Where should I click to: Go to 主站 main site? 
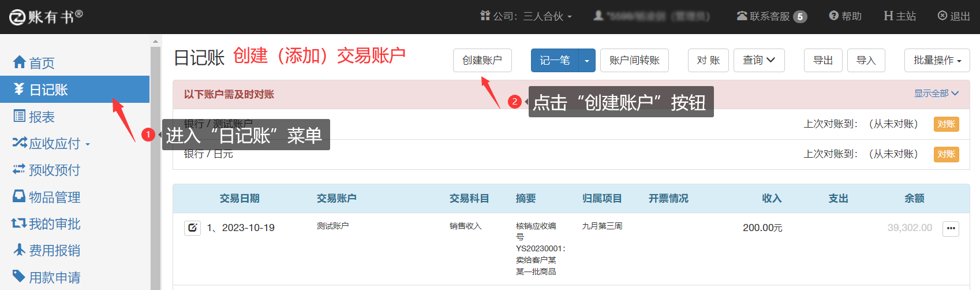tap(900, 16)
